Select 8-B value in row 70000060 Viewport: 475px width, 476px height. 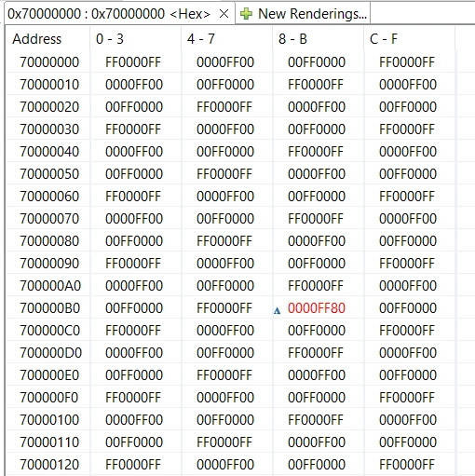(317, 197)
